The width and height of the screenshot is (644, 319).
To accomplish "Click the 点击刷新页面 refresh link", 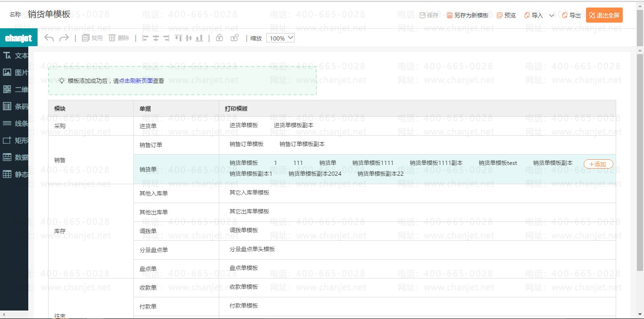I will (x=136, y=81).
